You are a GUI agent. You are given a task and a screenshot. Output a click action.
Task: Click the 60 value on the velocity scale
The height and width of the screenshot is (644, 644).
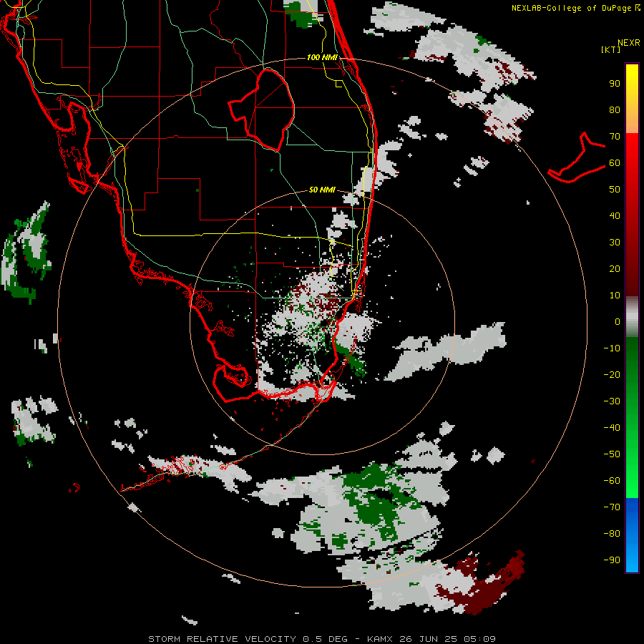click(615, 163)
